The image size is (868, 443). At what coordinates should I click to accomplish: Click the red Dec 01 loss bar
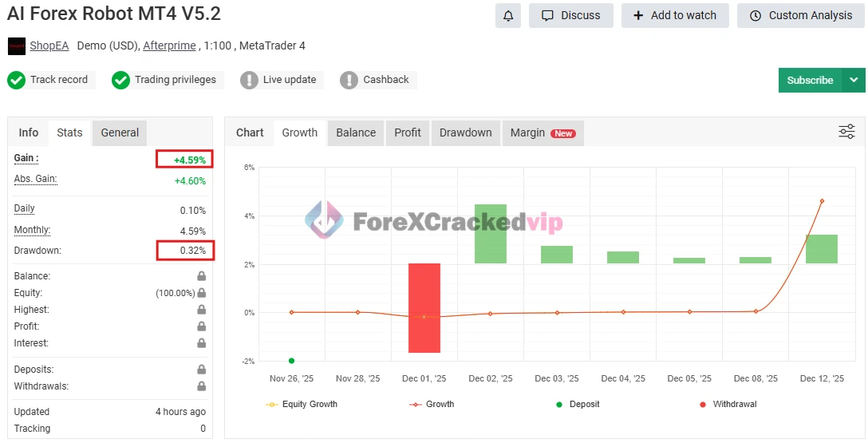424,308
